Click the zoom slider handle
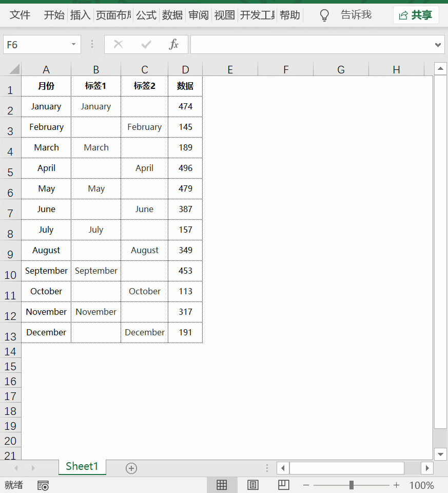 coord(351,485)
